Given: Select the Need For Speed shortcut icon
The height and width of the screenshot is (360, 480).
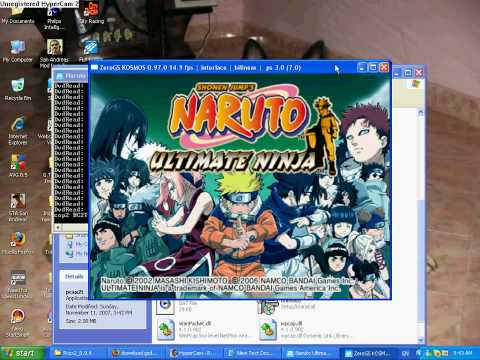Looking at the screenshot, I should tap(17, 284).
